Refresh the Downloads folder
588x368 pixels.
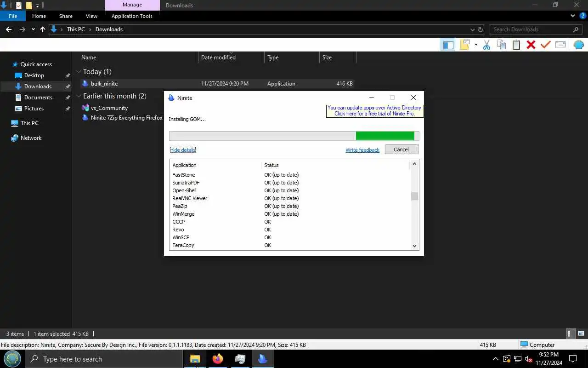click(x=481, y=29)
